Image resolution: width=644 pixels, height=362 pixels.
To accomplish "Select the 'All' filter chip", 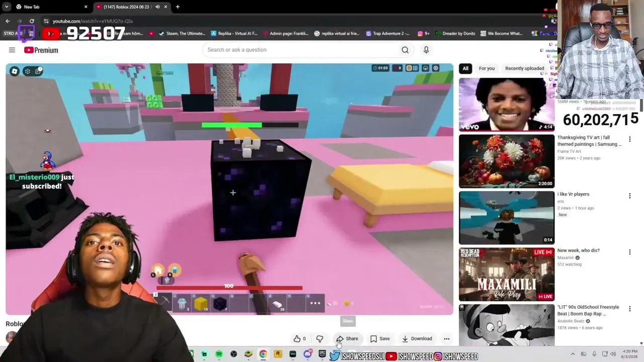I will click(x=465, y=68).
